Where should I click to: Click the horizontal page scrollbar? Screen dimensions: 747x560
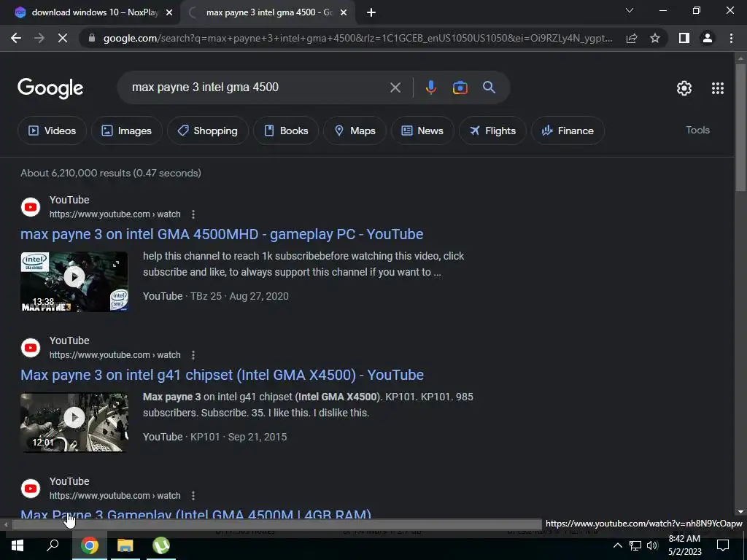click(x=276, y=524)
